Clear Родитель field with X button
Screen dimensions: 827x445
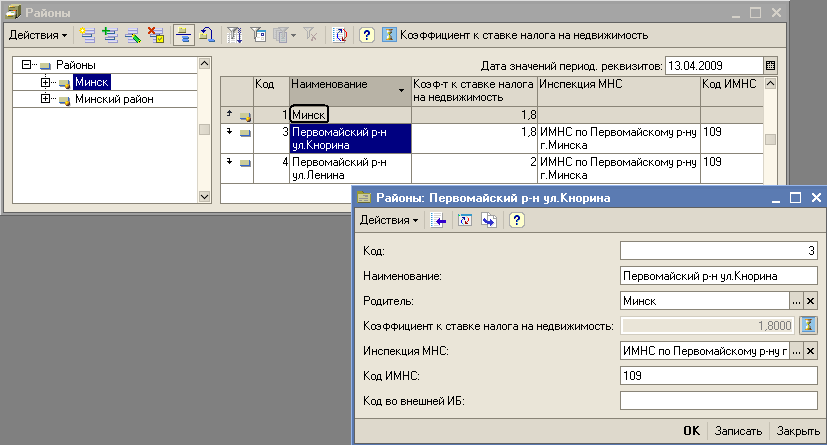click(811, 301)
